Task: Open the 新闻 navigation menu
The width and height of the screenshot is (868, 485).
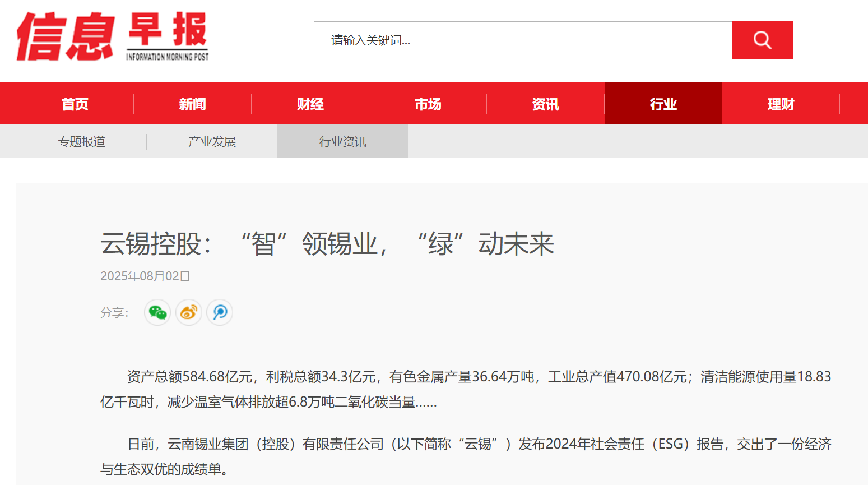Action: (x=193, y=104)
